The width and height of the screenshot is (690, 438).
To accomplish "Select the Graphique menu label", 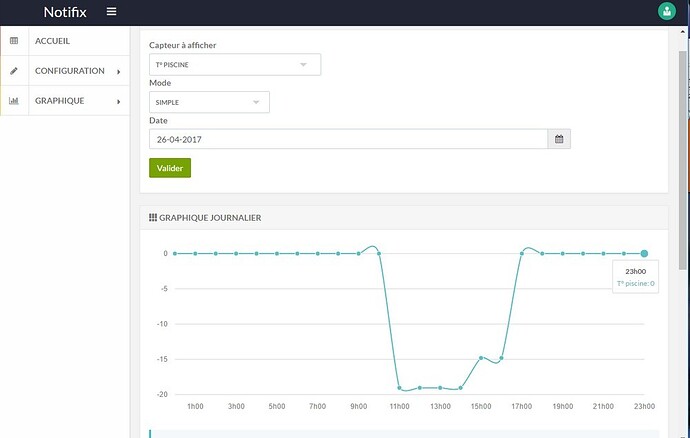I will (60, 101).
